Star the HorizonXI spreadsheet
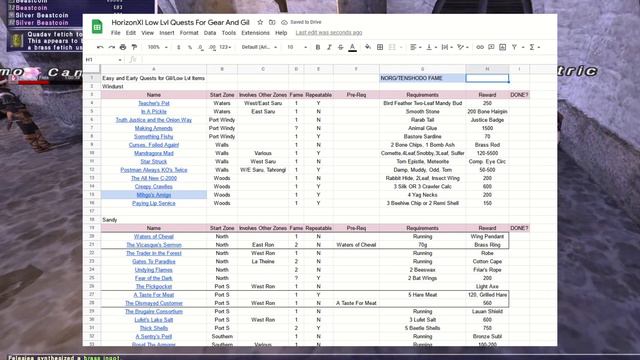Viewport: 640px width, 360px height. click(260, 22)
